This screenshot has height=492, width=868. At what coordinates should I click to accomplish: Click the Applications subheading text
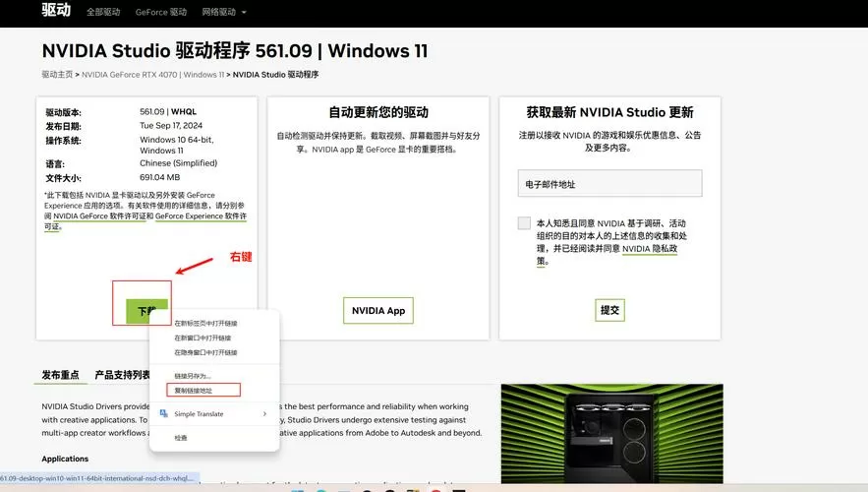coord(65,459)
